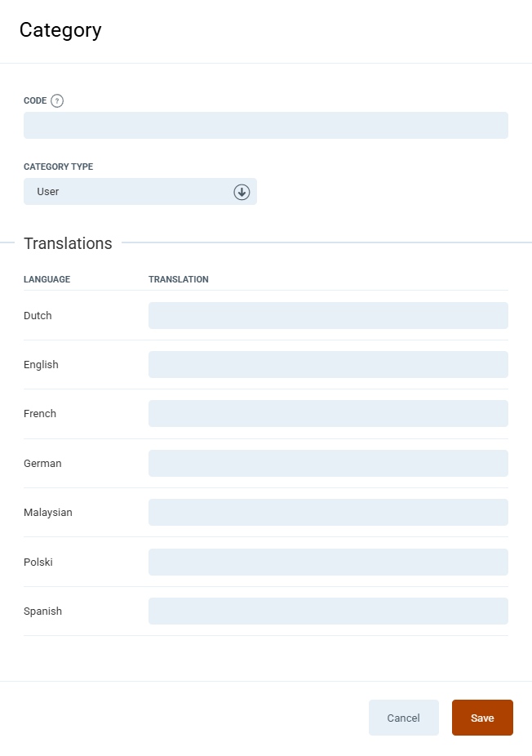Select the English translation text box
The height and width of the screenshot is (756, 532).
327,365
